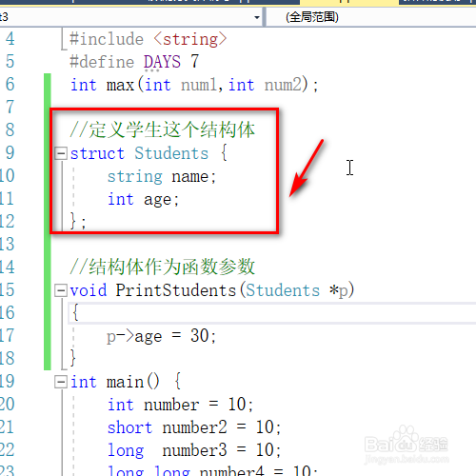Screen dimensions: 476x476
Task: Click the closing '};' of the struct
Action: [78, 221]
